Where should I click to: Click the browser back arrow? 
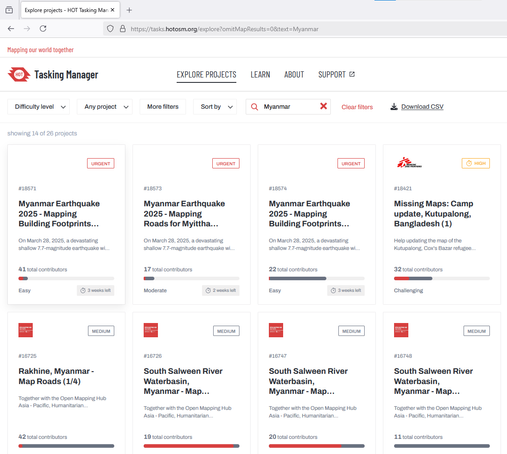pos(11,29)
